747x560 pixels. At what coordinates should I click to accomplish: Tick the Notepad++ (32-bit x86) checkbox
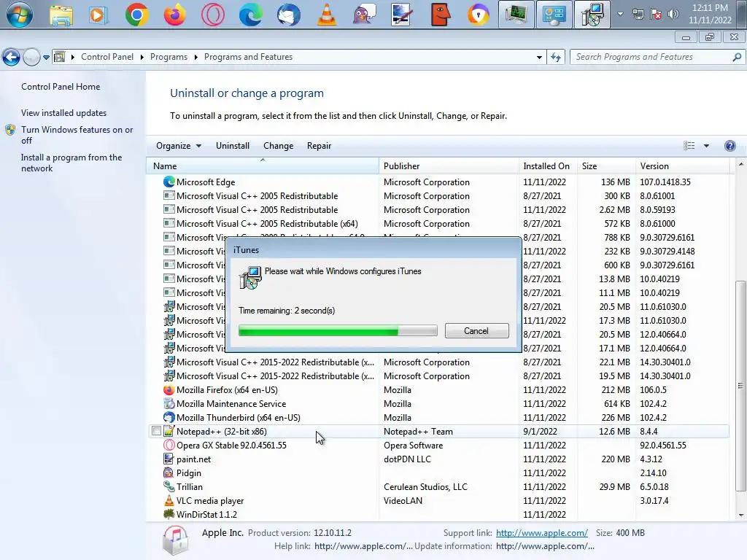[x=156, y=431]
